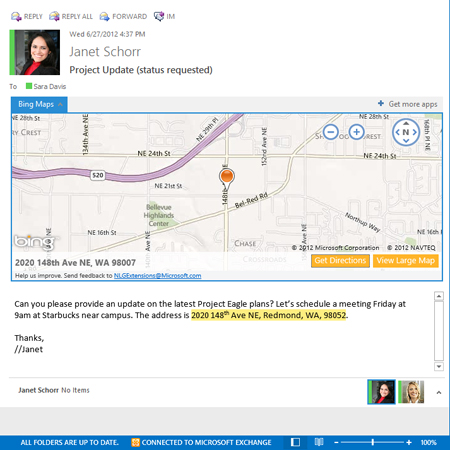Open Get more apps
Viewport: 450px width, 450px height.
pos(407,104)
